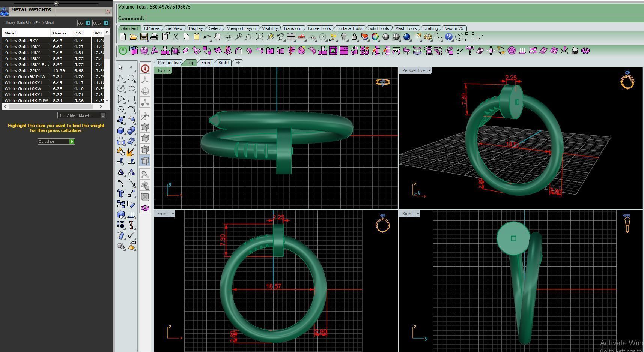
Task: Click the Calculate button
Action: click(56, 141)
